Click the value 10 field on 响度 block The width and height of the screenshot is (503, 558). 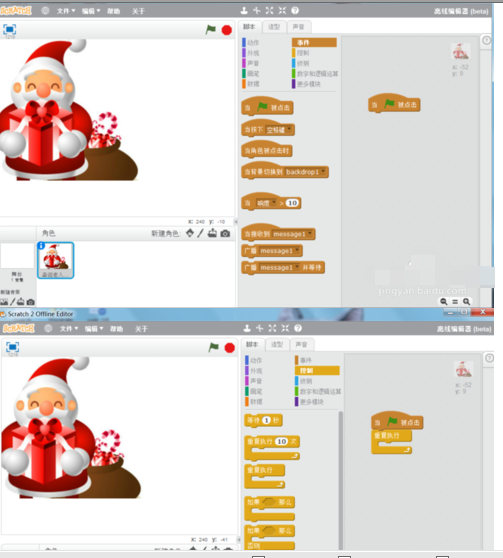click(292, 203)
